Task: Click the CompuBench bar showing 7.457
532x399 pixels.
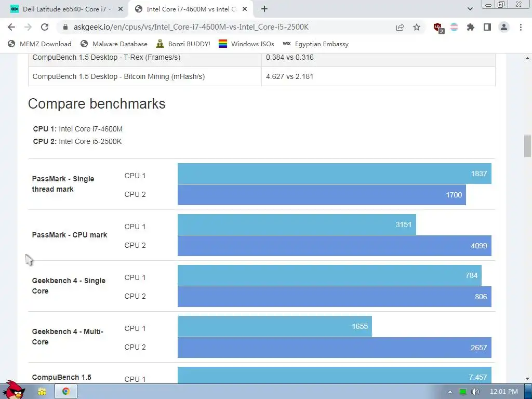Action: pos(334,375)
